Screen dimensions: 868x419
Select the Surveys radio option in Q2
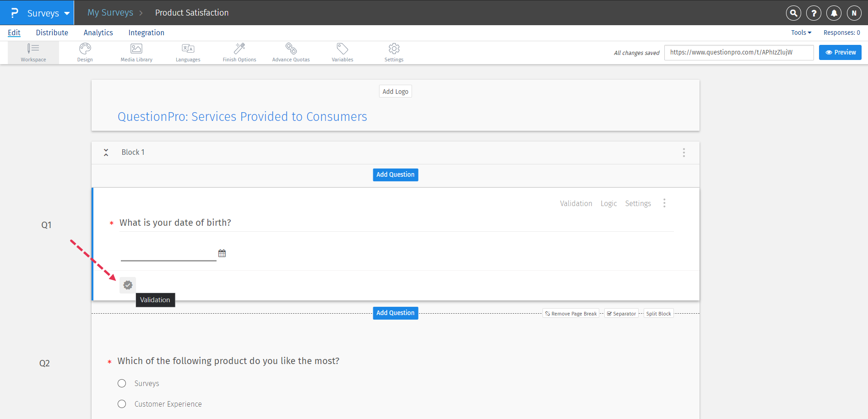(122, 383)
